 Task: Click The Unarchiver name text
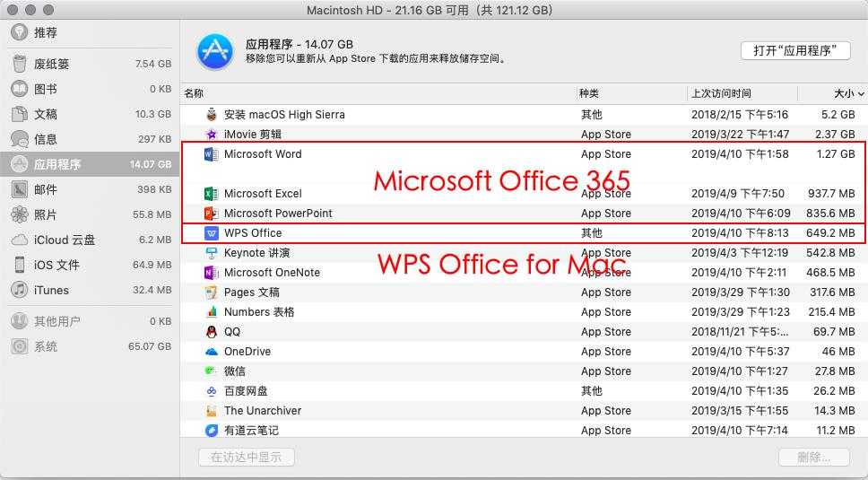263,411
